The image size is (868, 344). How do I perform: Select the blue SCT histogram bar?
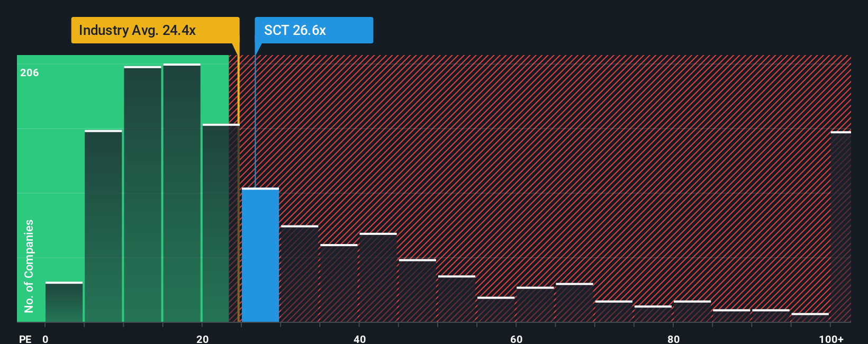pyautogui.click(x=260, y=255)
